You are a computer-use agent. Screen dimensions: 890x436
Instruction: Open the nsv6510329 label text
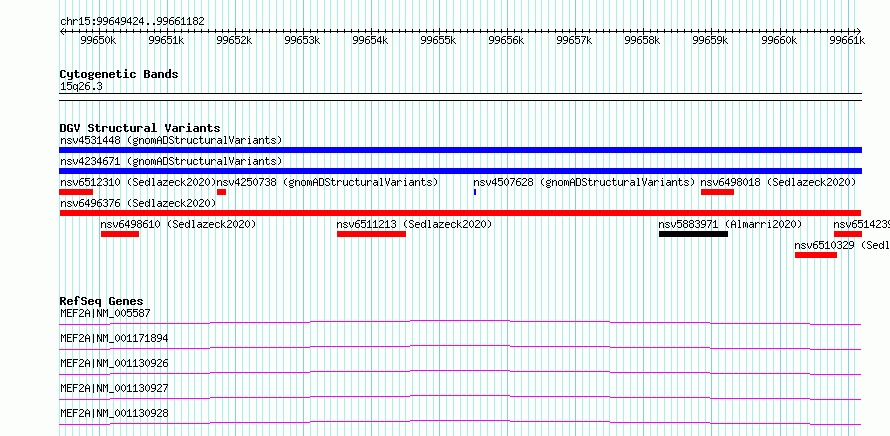click(x=842, y=245)
